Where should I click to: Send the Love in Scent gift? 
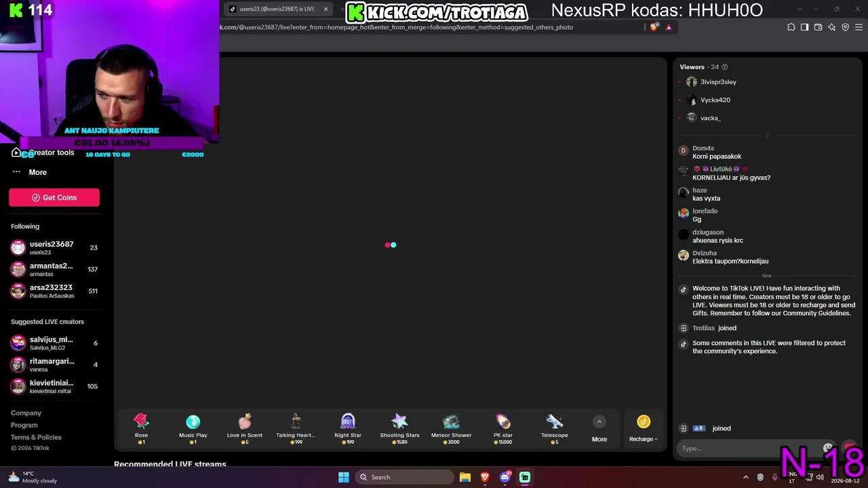click(x=245, y=428)
